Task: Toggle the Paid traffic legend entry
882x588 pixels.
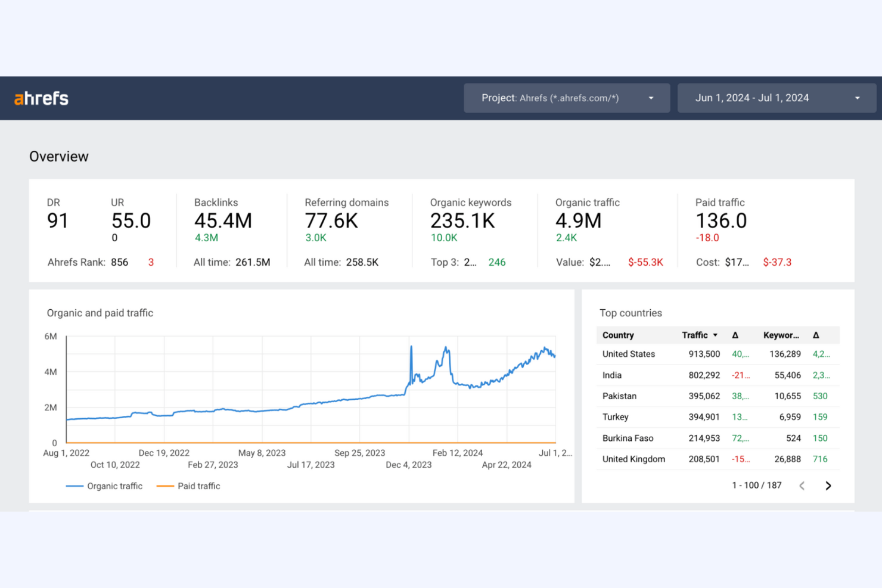Action: (188, 486)
